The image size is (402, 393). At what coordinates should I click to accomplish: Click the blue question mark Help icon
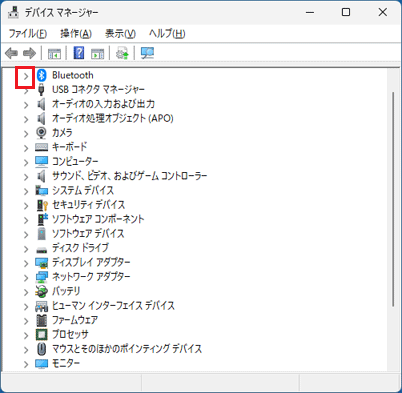[x=79, y=53]
